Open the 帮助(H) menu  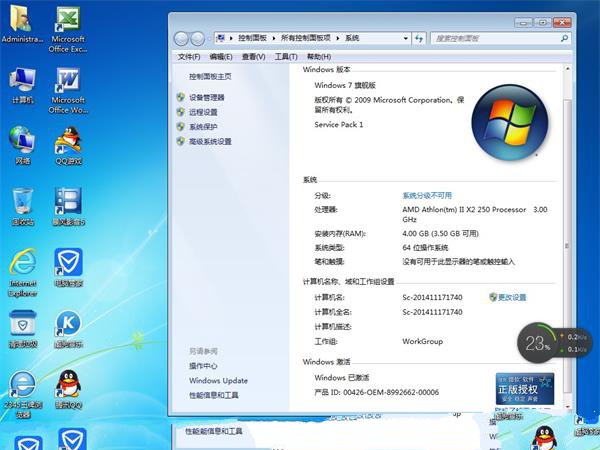pos(319,57)
